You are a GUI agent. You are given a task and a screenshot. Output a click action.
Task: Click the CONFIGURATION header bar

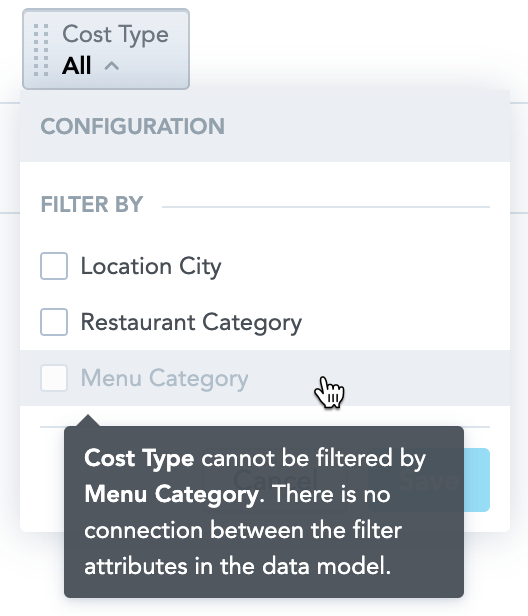pyautogui.click(x=265, y=126)
